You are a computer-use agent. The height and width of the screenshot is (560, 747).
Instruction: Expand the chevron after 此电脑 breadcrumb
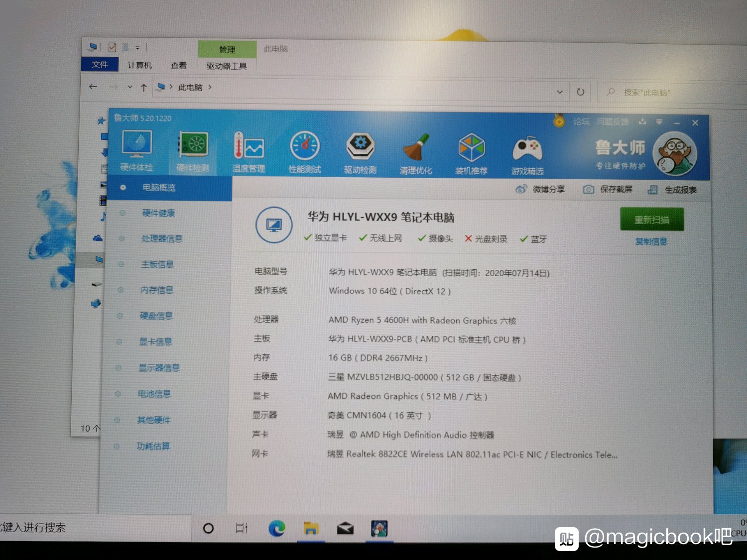click(x=210, y=88)
